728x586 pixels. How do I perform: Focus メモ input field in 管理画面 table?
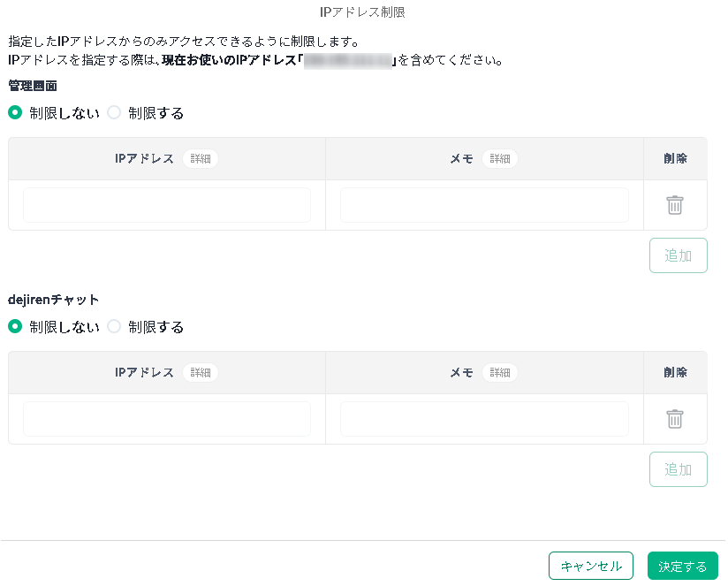[x=485, y=205]
